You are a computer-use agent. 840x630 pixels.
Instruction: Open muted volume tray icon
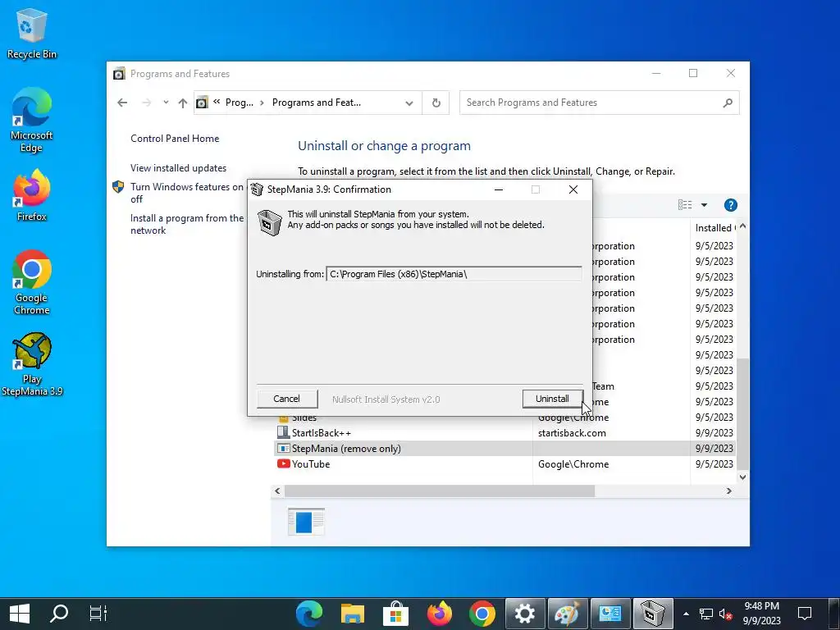click(725, 614)
